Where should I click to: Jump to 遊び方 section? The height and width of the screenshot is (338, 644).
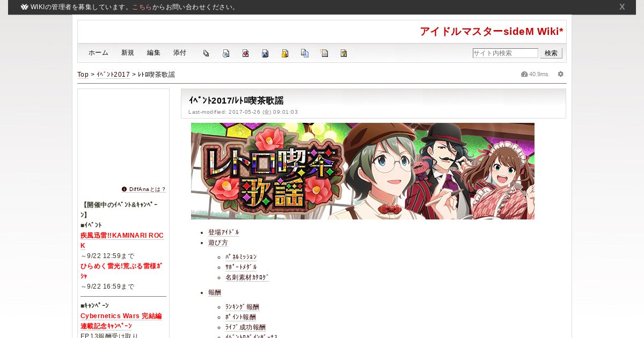218,243
